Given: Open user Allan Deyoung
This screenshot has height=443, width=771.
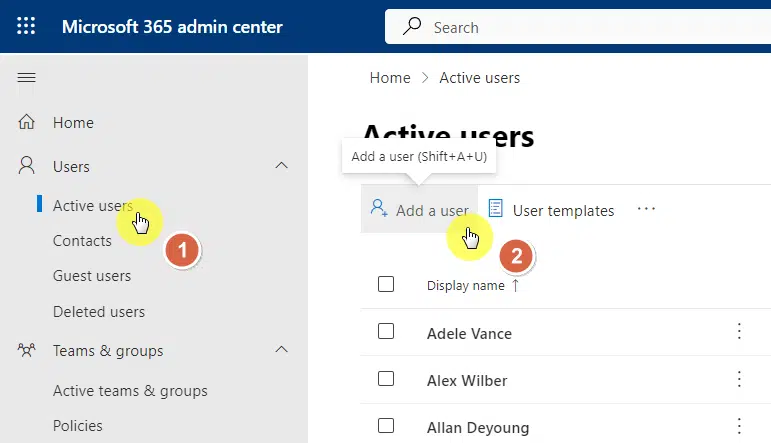Looking at the screenshot, I should pos(478,428).
